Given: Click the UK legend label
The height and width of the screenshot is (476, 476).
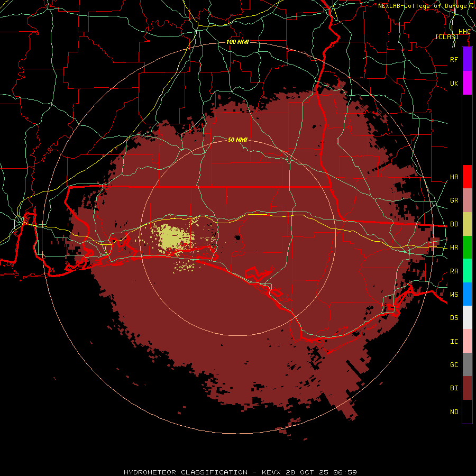Looking at the screenshot, I should click(x=454, y=83).
